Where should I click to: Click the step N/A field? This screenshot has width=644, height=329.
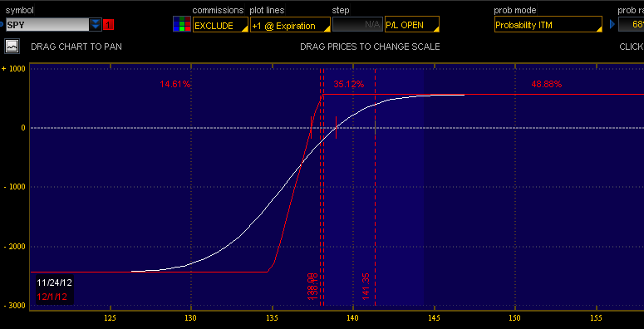pos(358,25)
